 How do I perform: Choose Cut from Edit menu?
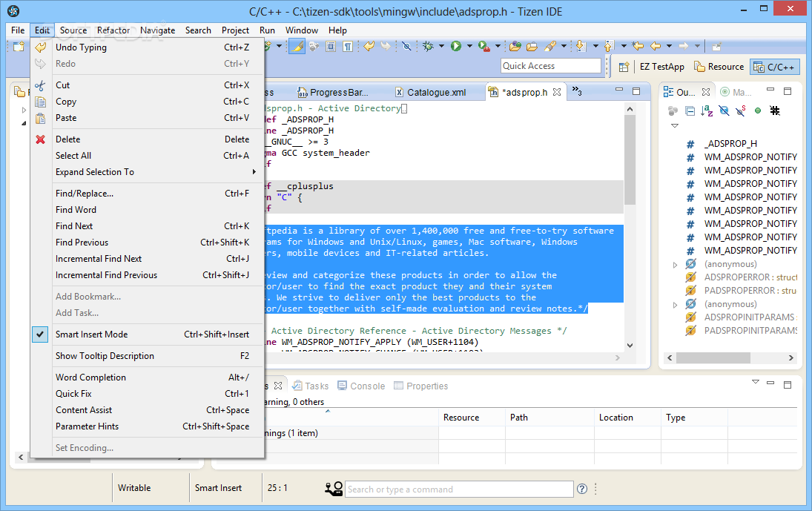click(x=147, y=85)
